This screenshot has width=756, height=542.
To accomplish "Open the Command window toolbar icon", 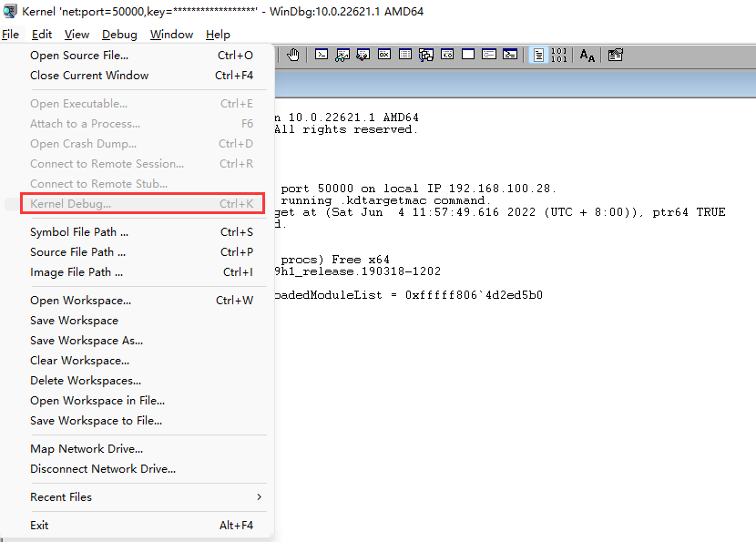I will click(x=322, y=55).
